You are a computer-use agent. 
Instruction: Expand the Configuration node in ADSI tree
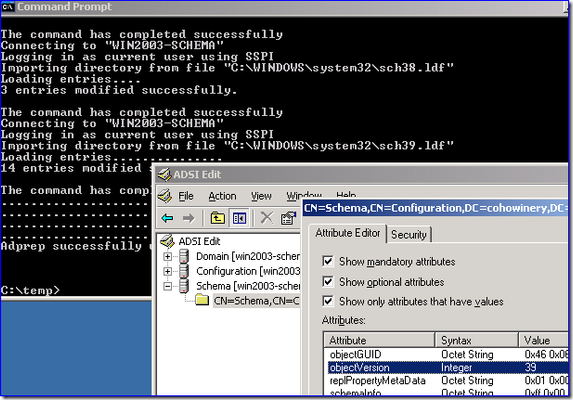click(x=167, y=271)
